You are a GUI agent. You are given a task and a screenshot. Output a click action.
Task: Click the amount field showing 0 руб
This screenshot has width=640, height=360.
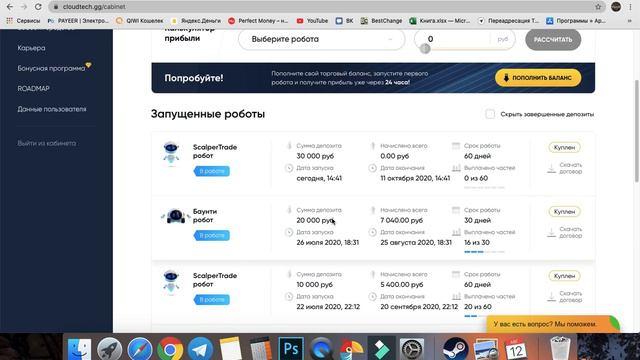pos(464,39)
